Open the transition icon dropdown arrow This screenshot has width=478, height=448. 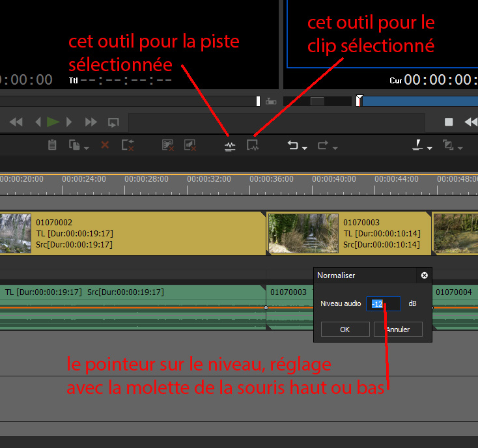click(x=460, y=148)
